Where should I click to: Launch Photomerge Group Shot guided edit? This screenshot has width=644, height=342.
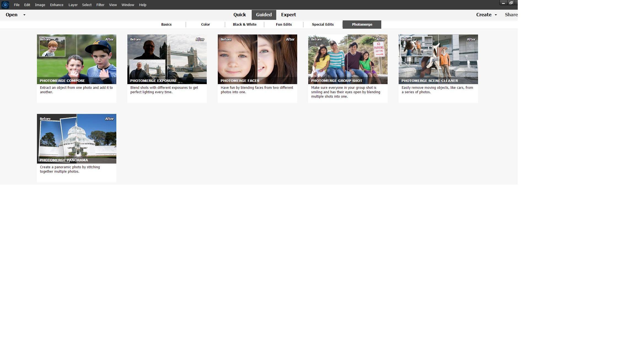pyautogui.click(x=348, y=59)
